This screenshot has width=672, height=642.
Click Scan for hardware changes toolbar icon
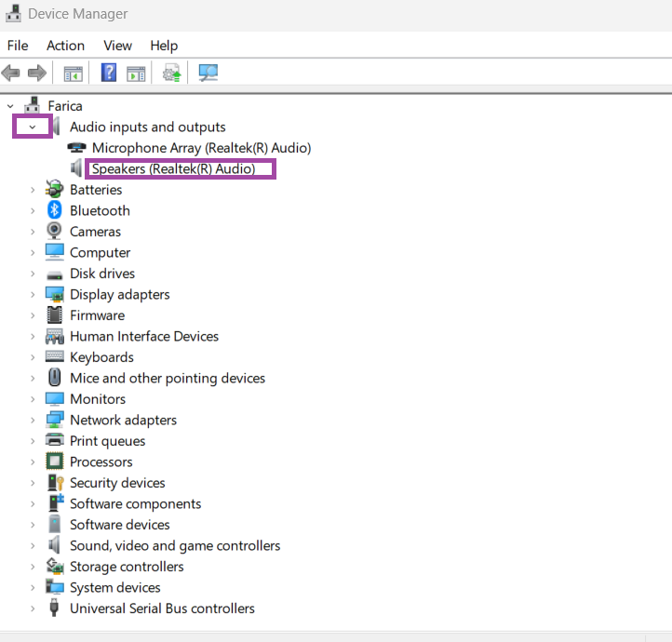click(208, 73)
